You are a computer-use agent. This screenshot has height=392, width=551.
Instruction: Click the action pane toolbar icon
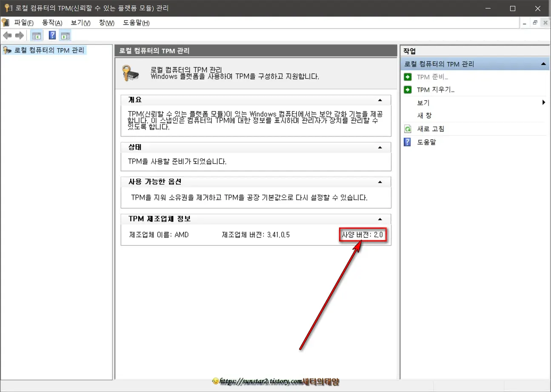(x=65, y=35)
